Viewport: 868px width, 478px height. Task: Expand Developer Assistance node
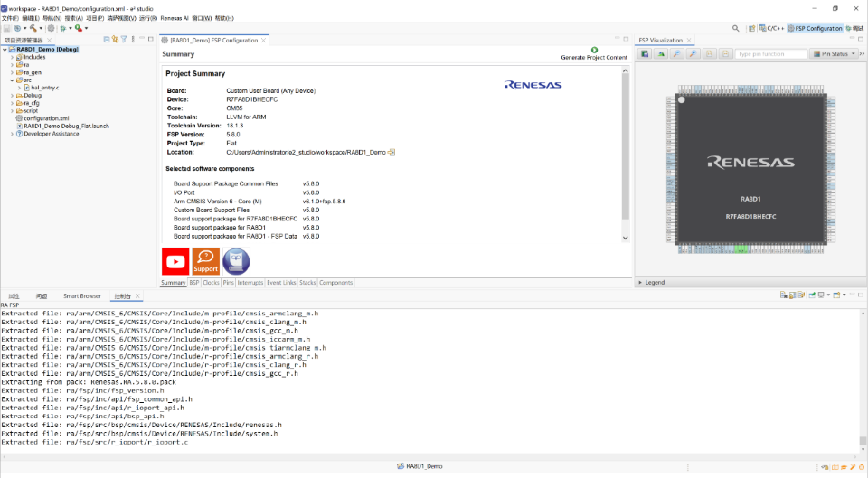tap(12, 134)
